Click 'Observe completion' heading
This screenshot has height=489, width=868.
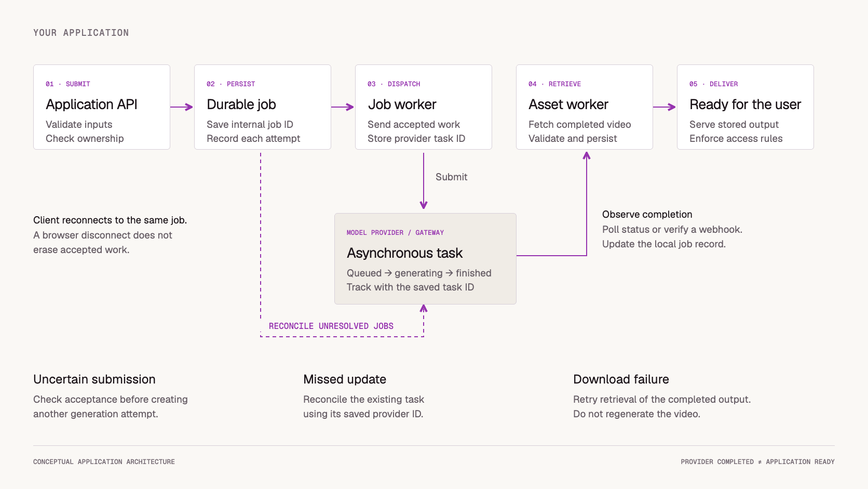click(647, 214)
